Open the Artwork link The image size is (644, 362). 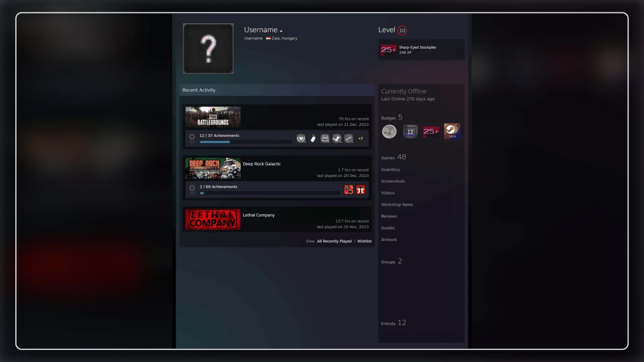pos(389,240)
